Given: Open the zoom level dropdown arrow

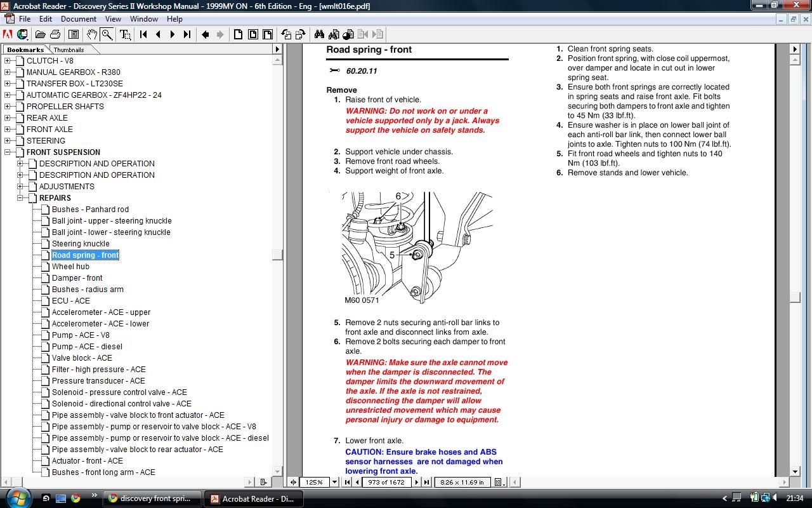Looking at the screenshot, I should (334, 482).
